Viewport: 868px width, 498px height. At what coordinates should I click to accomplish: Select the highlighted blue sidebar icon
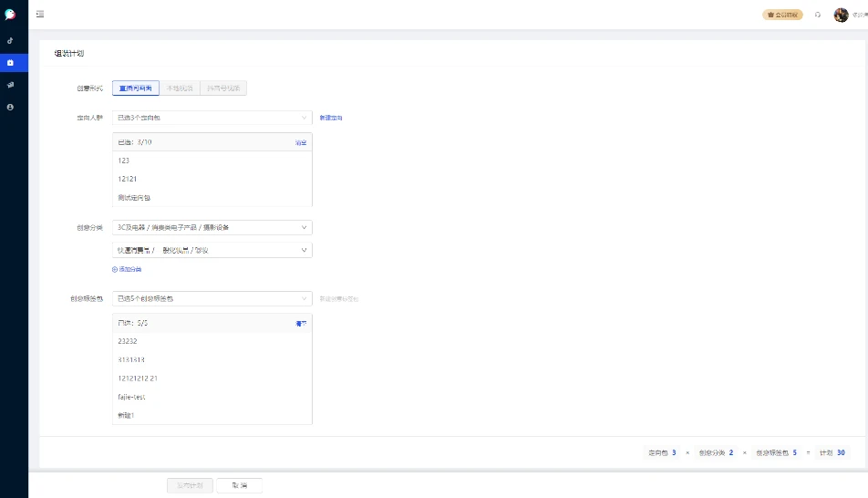pyautogui.click(x=10, y=63)
